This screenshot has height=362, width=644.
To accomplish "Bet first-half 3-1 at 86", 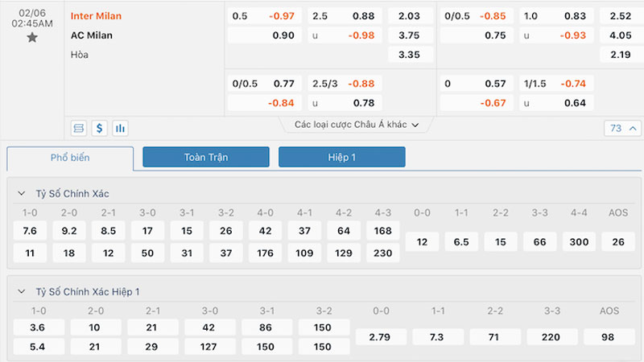I will [x=267, y=327].
